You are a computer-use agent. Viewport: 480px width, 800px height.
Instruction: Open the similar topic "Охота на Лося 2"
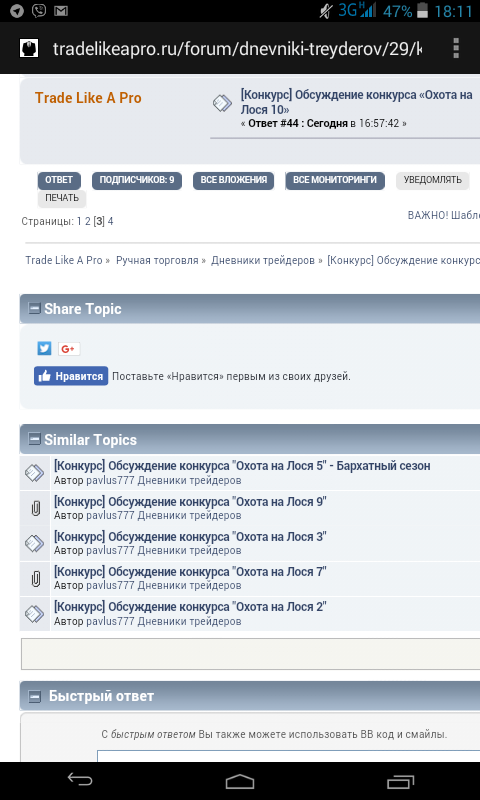(190, 607)
